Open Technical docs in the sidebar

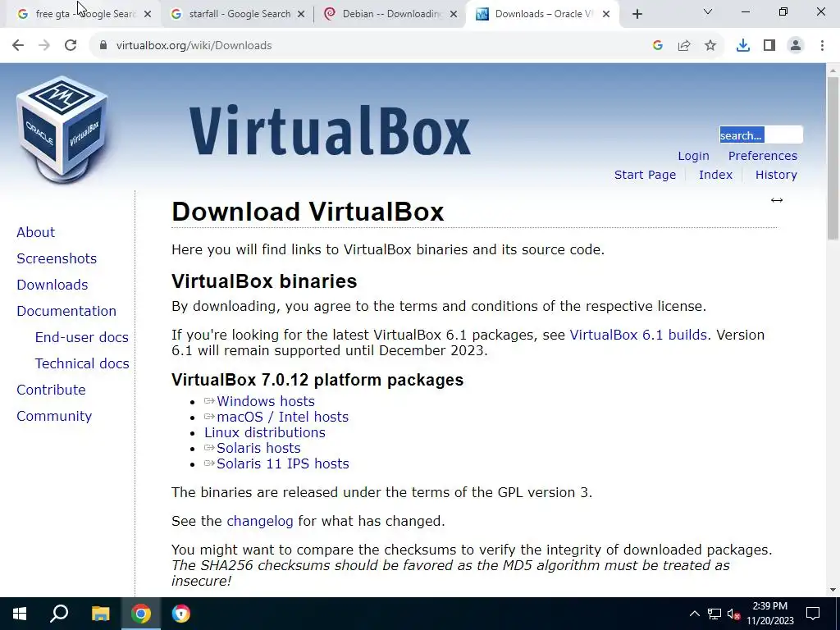82,363
